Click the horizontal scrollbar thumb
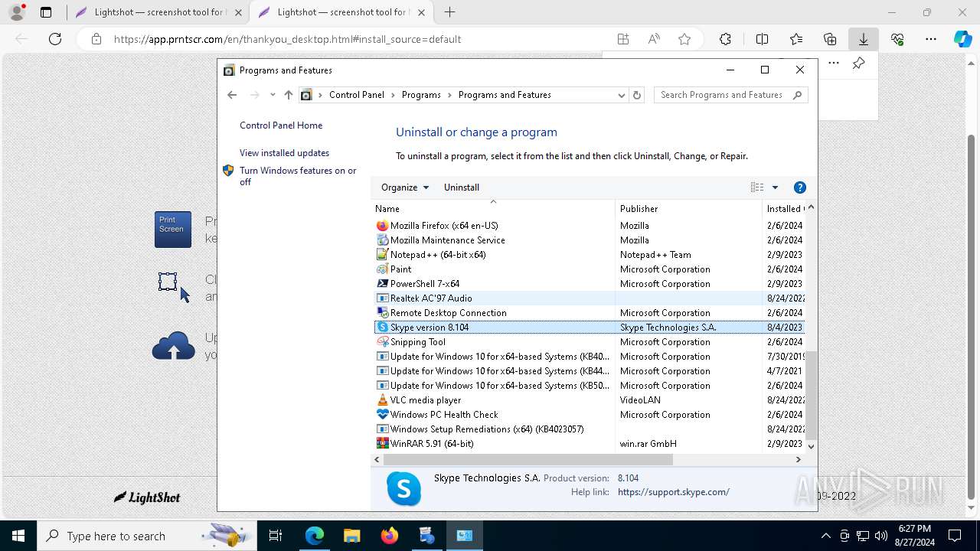 point(528,459)
